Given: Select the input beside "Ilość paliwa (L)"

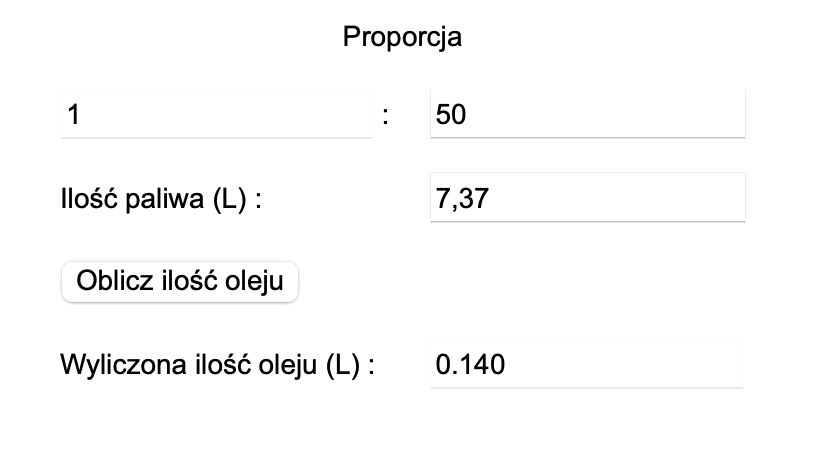Looking at the screenshot, I should (x=587, y=198).
